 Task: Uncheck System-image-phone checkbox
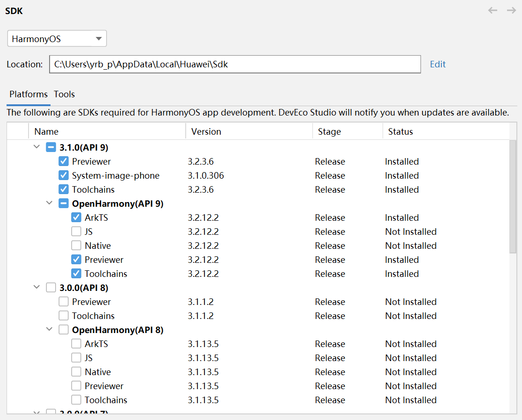pyautogui.click(x=64, y=175)
